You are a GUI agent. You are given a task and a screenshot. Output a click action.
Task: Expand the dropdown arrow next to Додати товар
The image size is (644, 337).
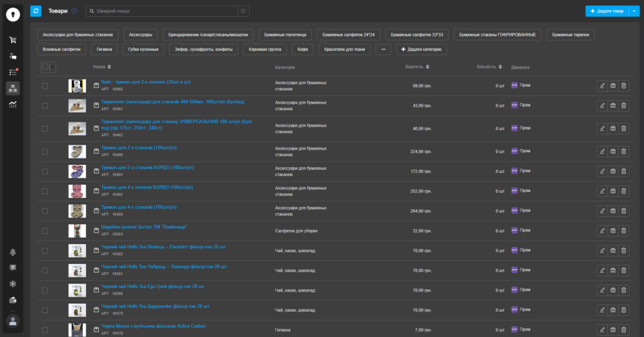635,11
